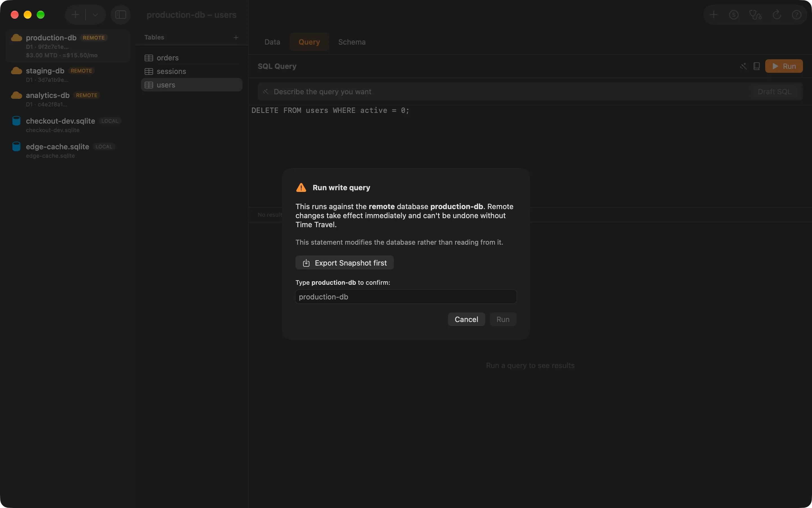Switch to the Query tab
The width and height of the screenshot is (812, 508).
pos(309,42)
